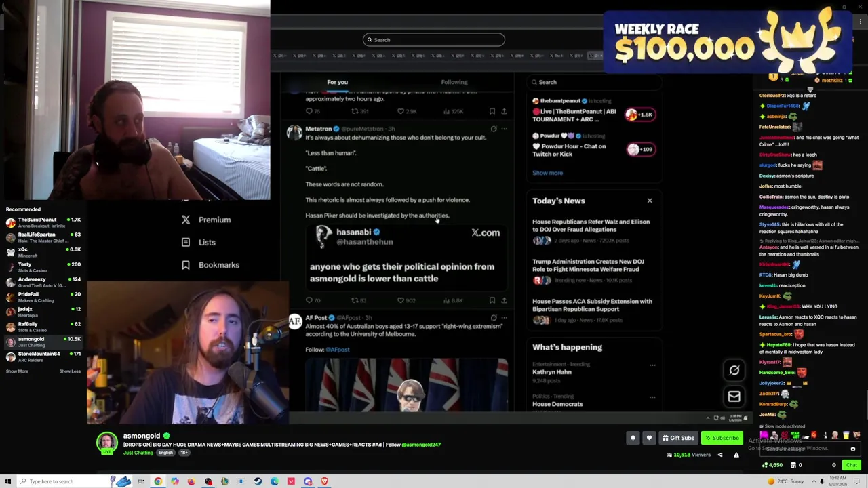Open Steam from the Windows taskbar

[x=258, y=481]
